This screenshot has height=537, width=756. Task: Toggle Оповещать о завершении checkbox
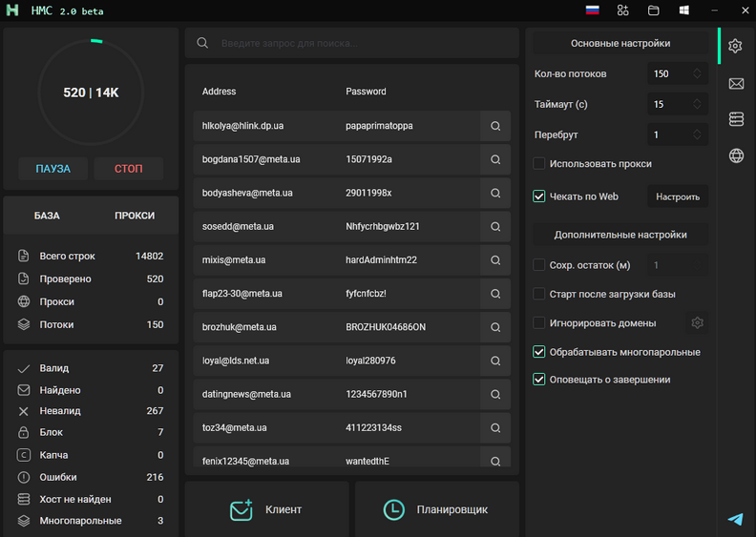point(539,380)
